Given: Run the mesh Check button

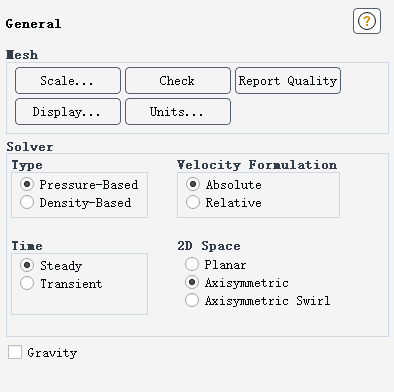Looking at the screenshot, I should (178, 81).
